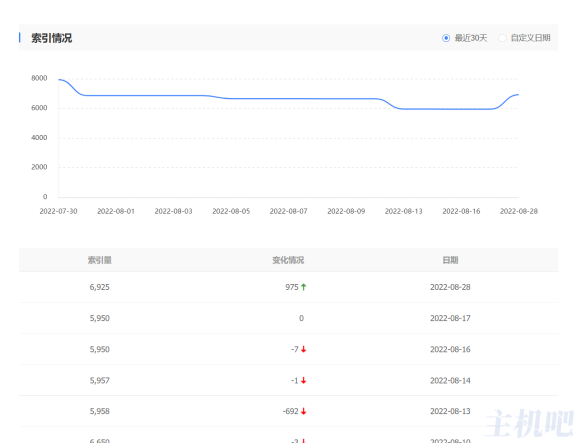The image size is (576, 443).
Task: Click the chart axis label 2022-08-07
Action: [289, 212]
